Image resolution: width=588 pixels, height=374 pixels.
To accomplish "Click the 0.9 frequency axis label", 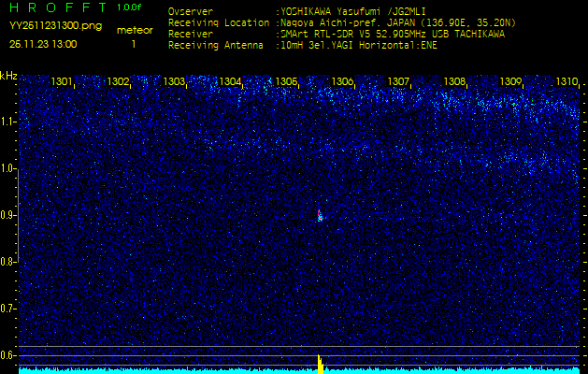I will (x=8, y=215).
